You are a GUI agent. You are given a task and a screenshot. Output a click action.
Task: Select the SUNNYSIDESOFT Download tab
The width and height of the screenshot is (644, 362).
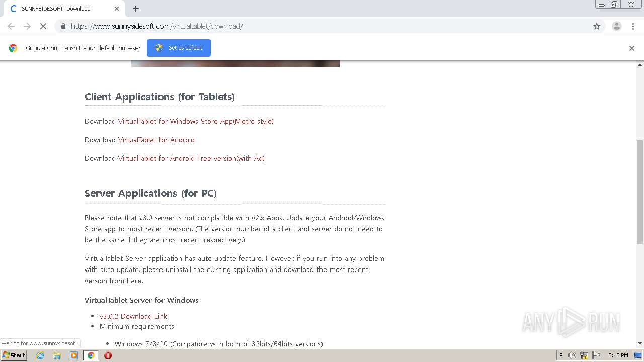[x=64, y=9]
